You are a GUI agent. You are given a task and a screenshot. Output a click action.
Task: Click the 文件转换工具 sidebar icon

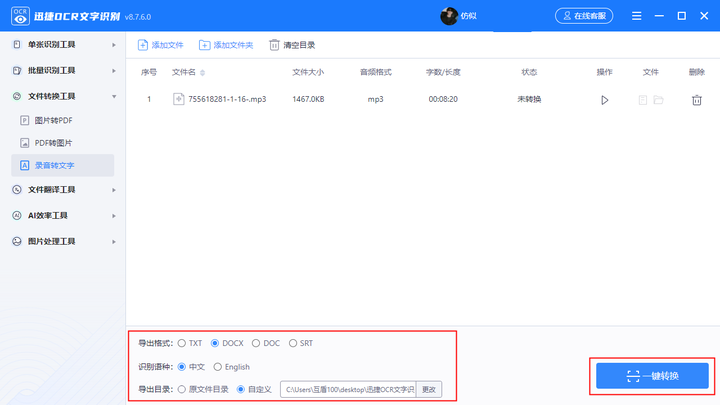coord(17,96)
